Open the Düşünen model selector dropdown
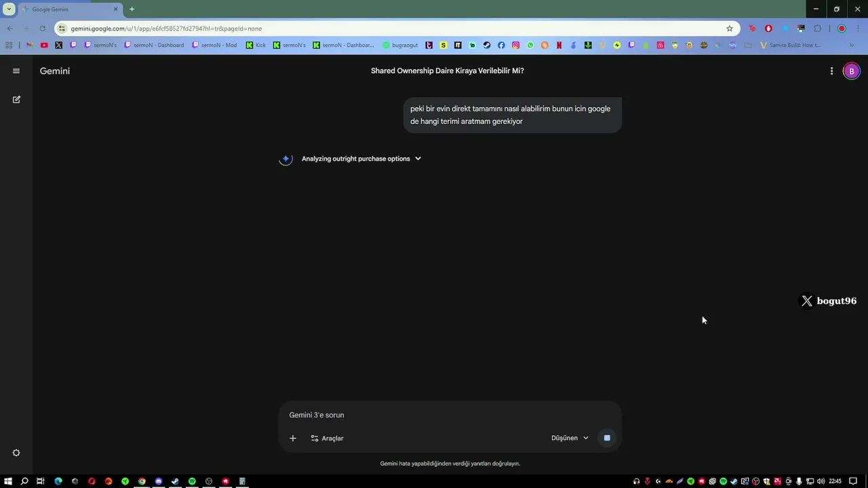This screenshot has height=488, width=868. tap(570, 438)
